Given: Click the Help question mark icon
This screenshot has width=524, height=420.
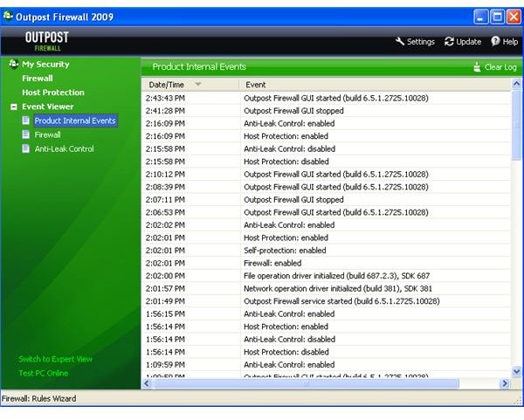Looking at the screenshot, I should click(x=495, y=41).
